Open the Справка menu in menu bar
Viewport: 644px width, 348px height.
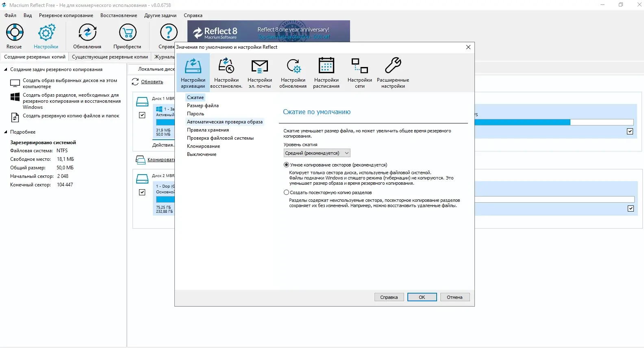point(193,15)
